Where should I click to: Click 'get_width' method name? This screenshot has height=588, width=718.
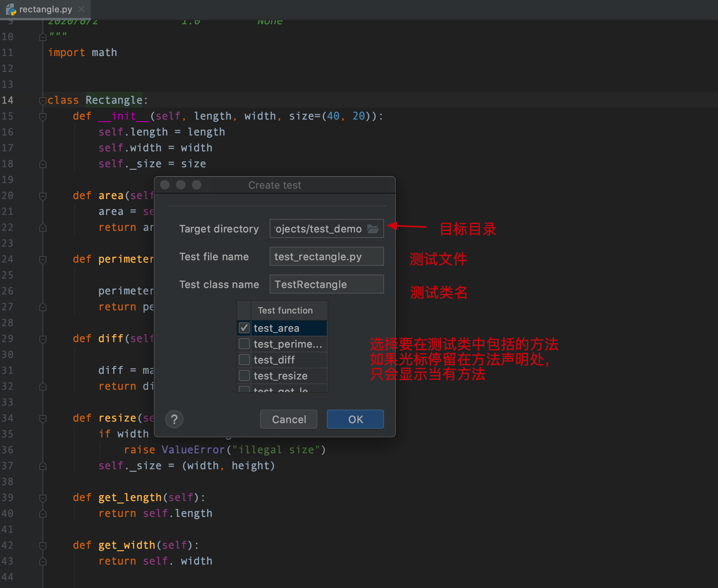coord(127,545)
